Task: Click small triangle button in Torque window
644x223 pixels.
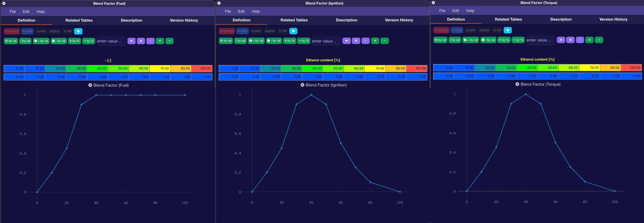Action: point(580,40)
